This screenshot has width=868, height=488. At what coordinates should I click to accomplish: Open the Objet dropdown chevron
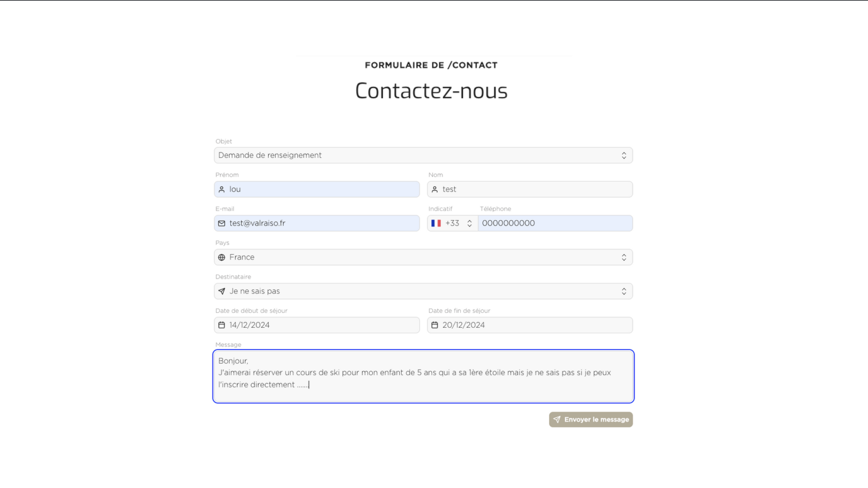(624, 155)
